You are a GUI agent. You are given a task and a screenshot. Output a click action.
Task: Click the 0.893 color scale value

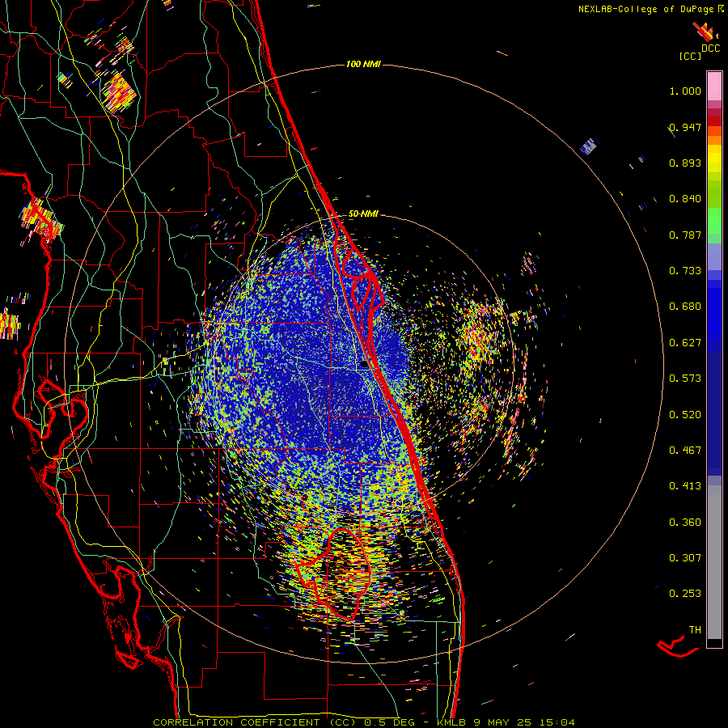[685, 163]
